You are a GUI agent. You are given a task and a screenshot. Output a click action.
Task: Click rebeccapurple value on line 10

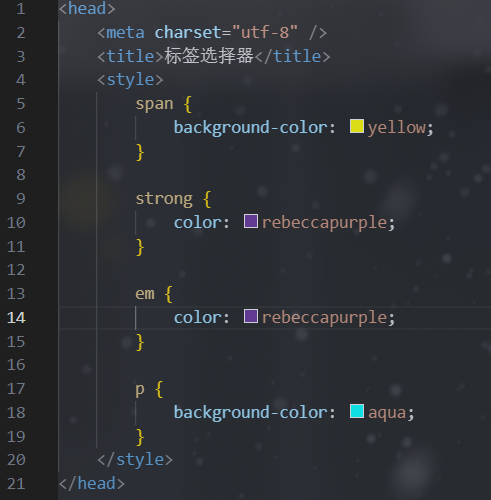pyautogui.click(x=324, y=223)
